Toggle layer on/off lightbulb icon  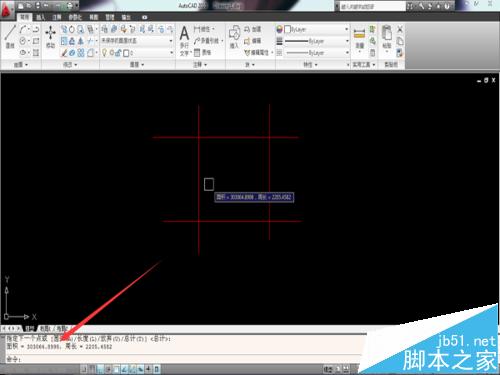104,53
